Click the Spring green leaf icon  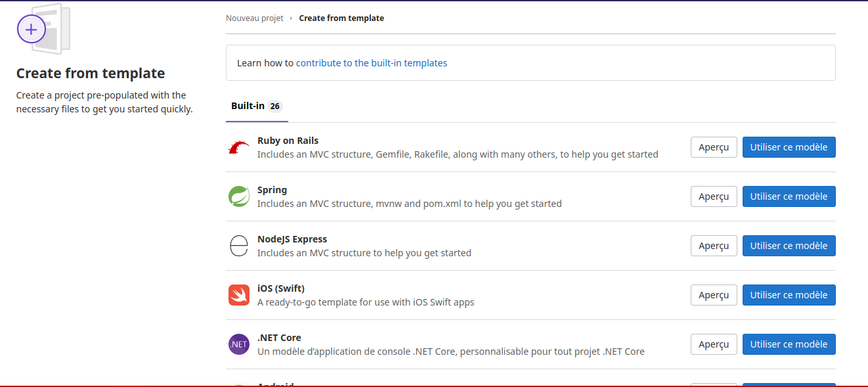[x=238, y=196]
